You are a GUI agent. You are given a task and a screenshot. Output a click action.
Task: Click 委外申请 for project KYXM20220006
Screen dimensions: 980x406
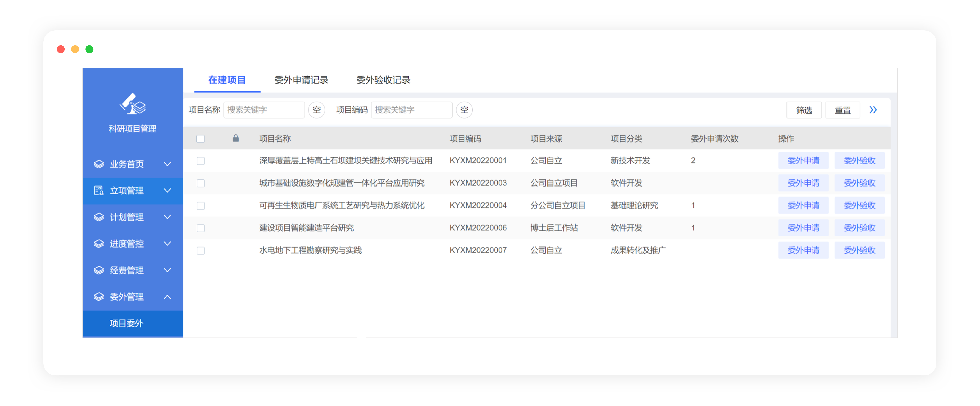(803, 228)
